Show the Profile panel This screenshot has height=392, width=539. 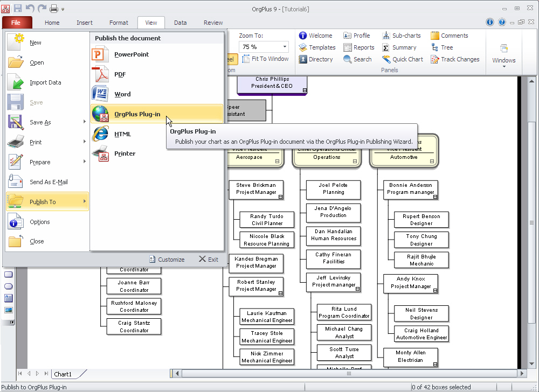356,36
